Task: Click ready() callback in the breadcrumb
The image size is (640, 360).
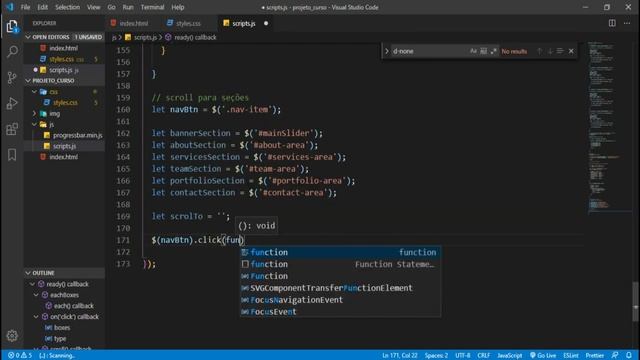Action: (195, 37)
